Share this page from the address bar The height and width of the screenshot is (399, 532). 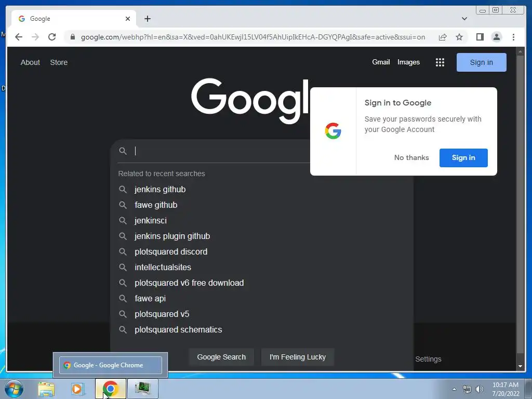443,37
